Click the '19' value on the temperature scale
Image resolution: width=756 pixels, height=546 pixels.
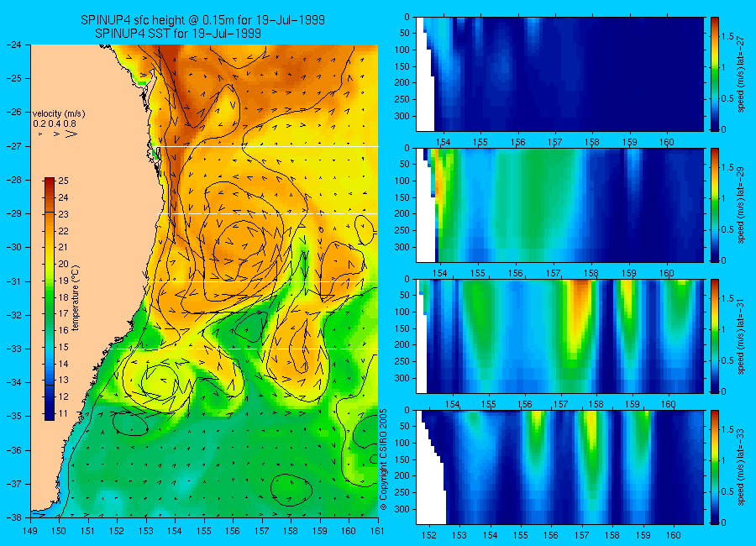(63, 281)
